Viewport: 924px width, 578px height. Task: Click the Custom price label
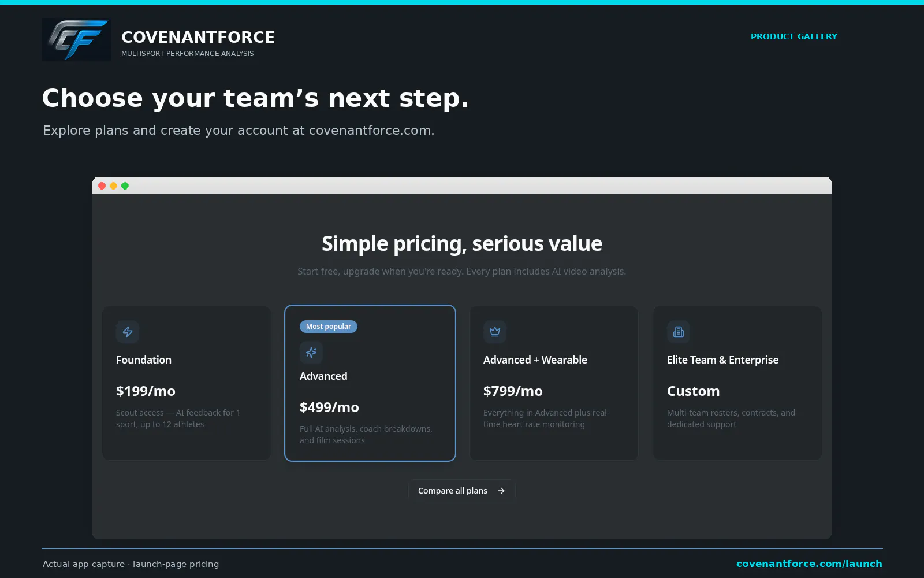(x=693, y=391)
